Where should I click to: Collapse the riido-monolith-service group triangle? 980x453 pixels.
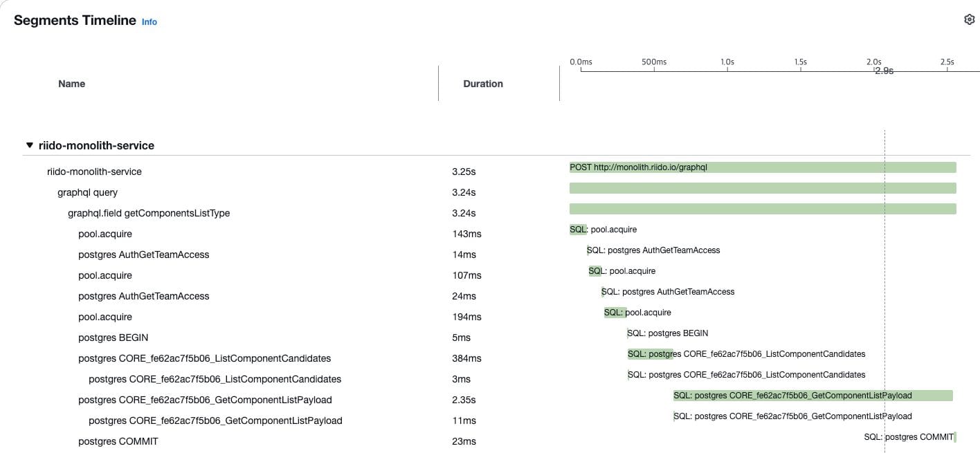tap(29, 145)
